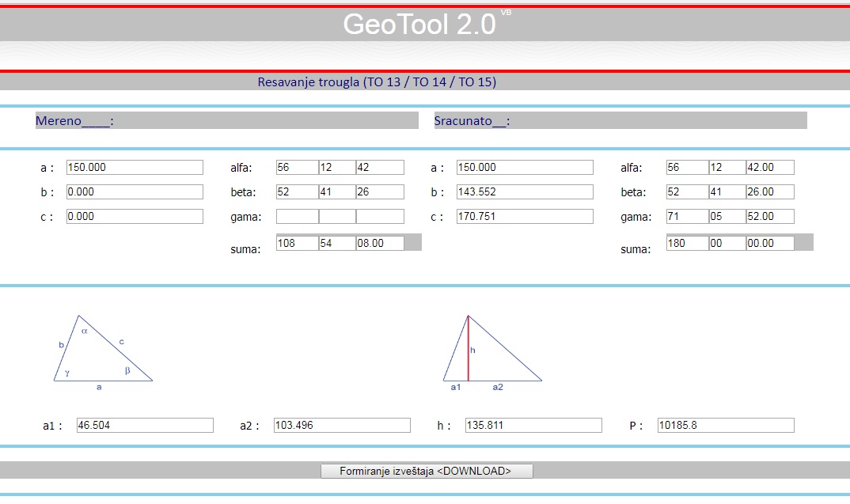Click the measured suma seconds field
Screen dimensions: 850x504
pyautogui.click(x=380, y=244)
